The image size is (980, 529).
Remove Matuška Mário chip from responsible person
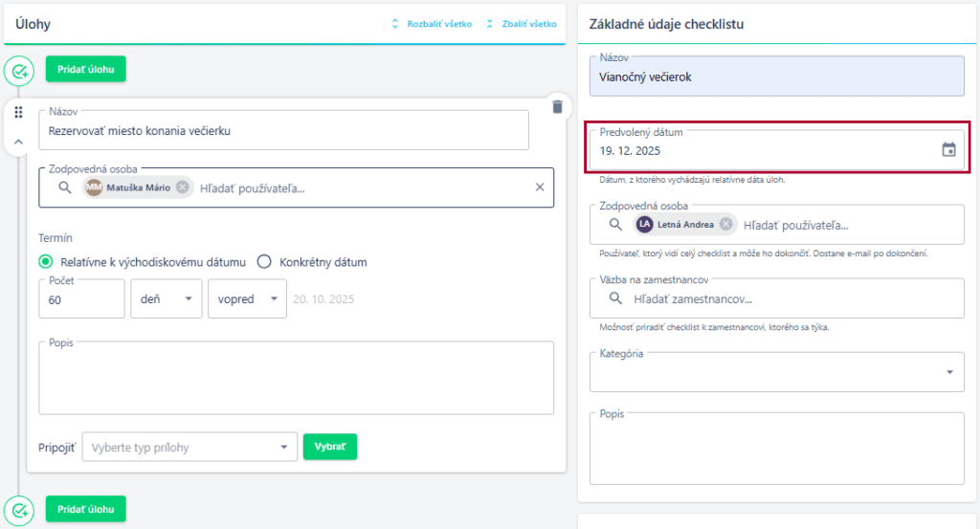coord(182,187)
